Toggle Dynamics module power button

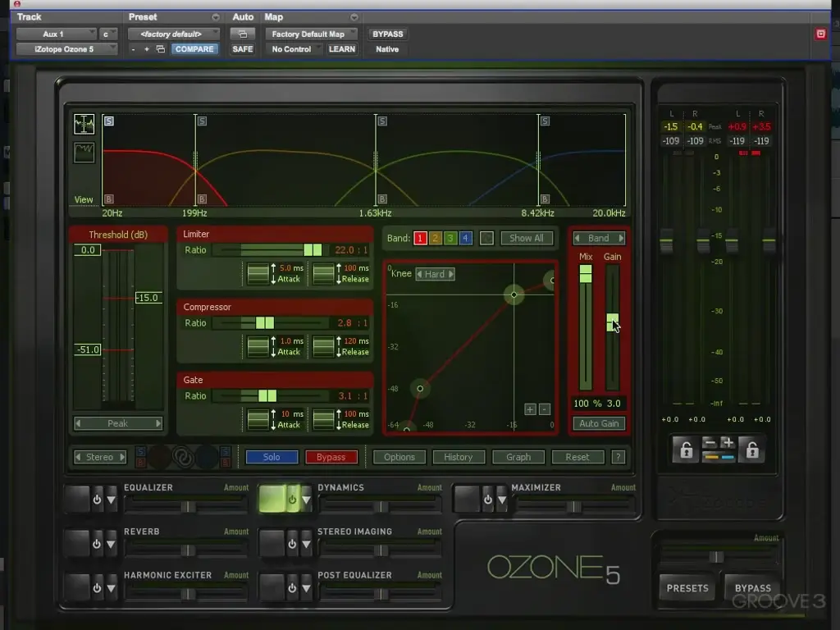pos(292,500)
